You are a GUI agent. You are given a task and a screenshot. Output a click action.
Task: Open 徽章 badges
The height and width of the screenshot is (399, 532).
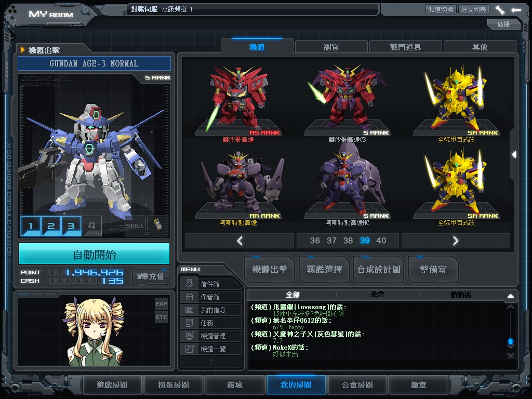click(419, 385)
